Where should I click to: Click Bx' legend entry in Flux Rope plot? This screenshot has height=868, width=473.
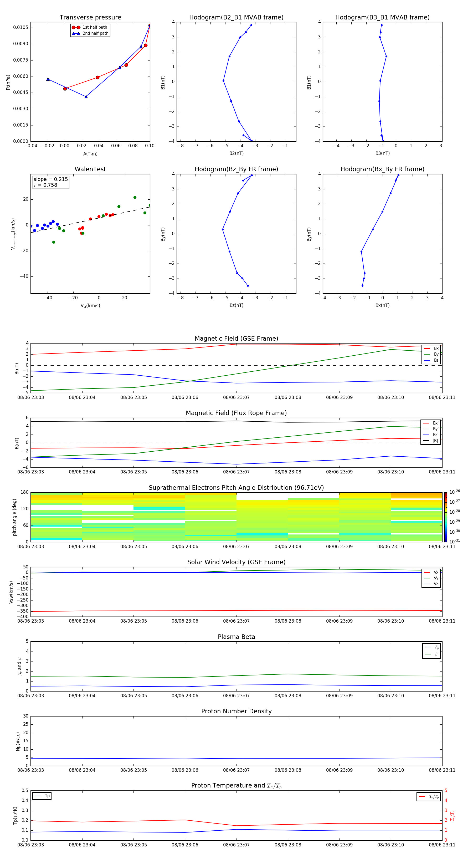pos(431,423)
